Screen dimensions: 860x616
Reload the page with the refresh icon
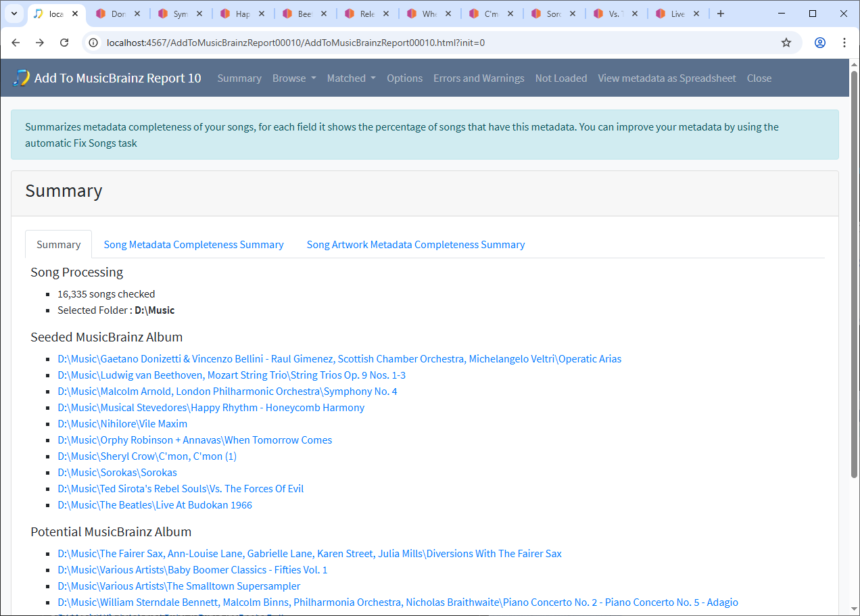click(x=64, y=43)
